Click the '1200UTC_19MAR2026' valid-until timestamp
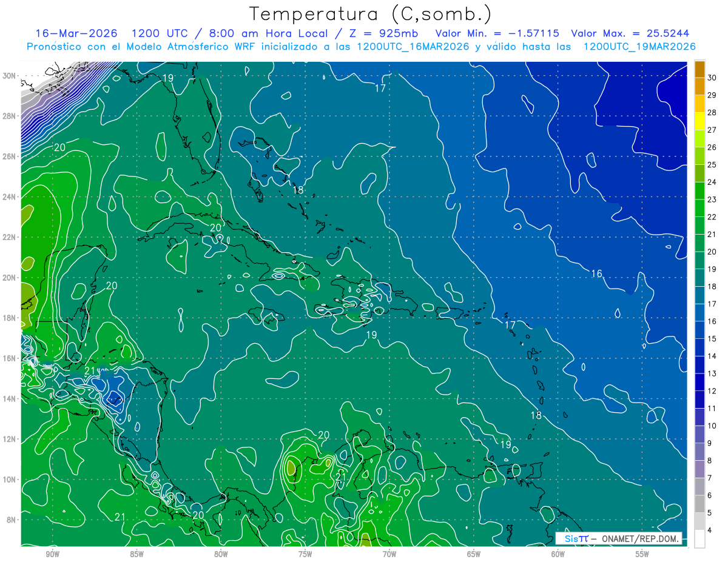The image size is (728, 562). pos(639,47)
